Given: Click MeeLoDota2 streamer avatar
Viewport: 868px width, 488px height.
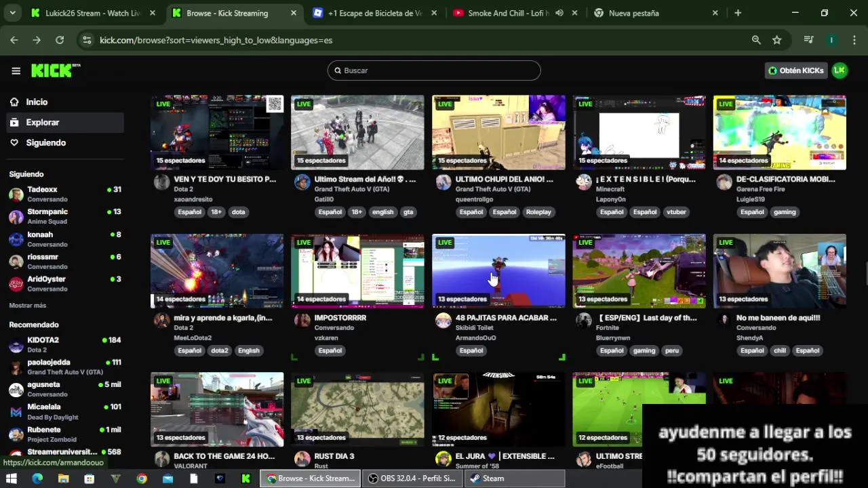Looking at the screenshot, I should (x=161, y=321).
